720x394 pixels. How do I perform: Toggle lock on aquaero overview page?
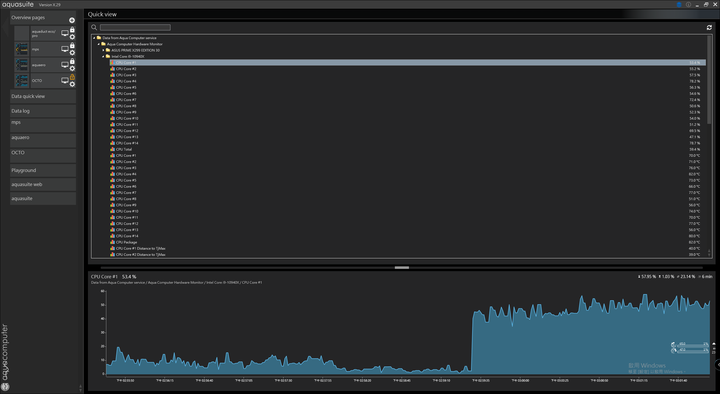[x=72, y=61]
